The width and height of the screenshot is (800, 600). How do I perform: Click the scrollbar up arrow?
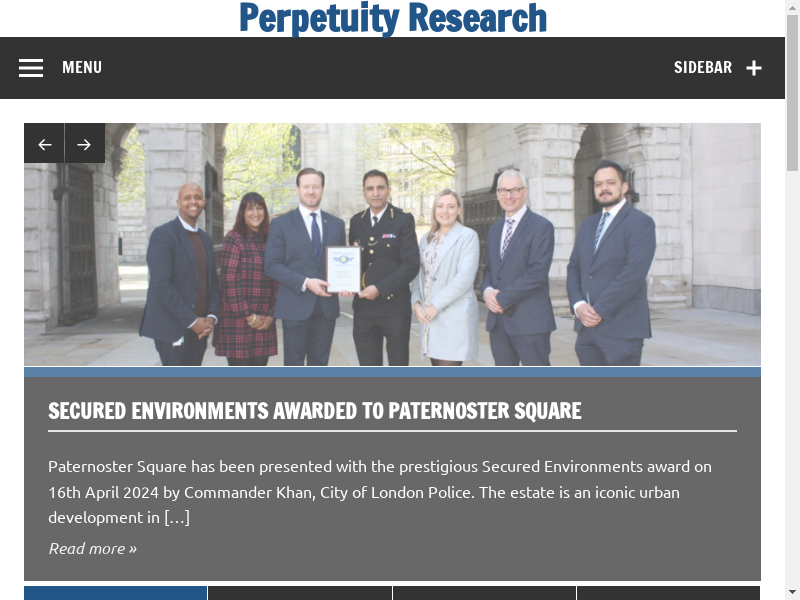pos(792,9)
